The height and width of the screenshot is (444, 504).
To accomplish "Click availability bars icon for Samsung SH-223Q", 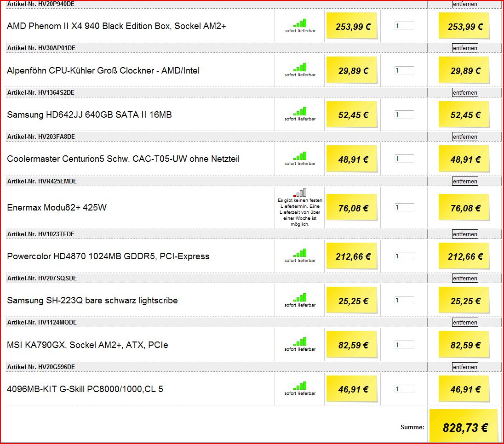I will 300,297.
